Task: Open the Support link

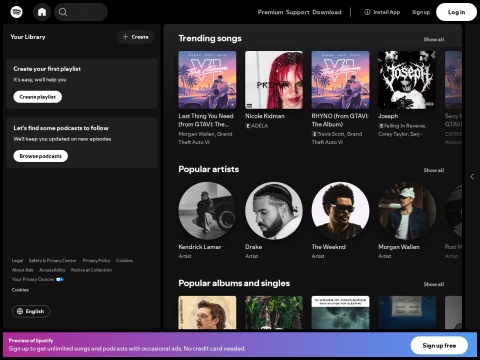Action: [298, 12]
